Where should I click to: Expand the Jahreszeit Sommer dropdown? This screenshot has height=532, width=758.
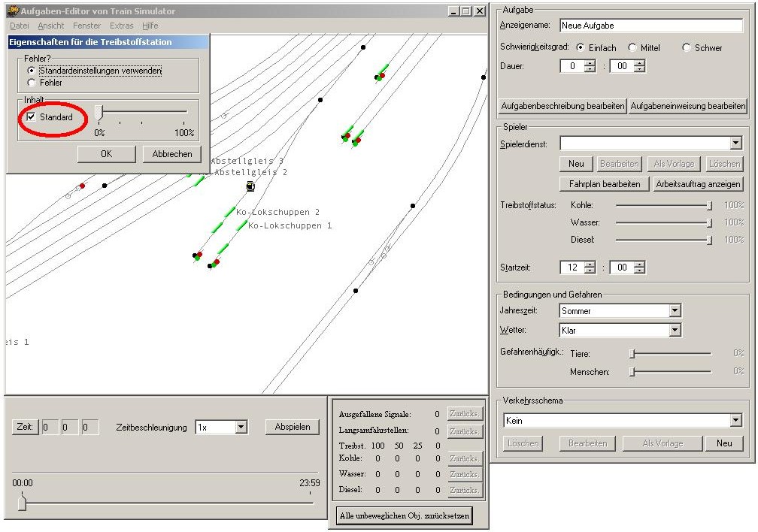(x=675, y=311)
